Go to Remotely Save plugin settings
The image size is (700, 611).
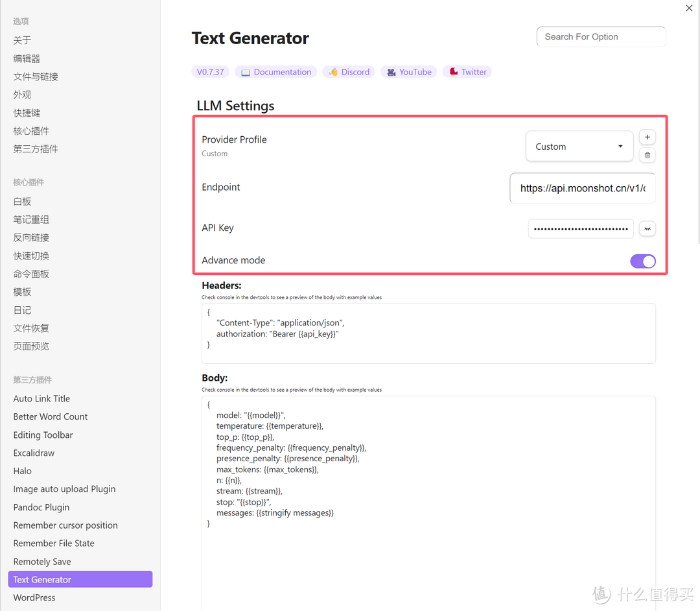click(42, 562)
